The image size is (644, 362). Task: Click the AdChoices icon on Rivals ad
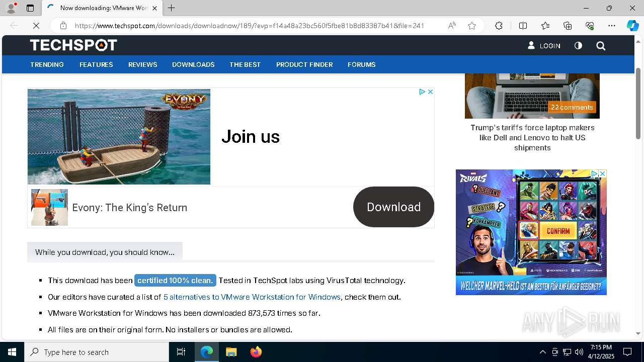coord(594,173)
